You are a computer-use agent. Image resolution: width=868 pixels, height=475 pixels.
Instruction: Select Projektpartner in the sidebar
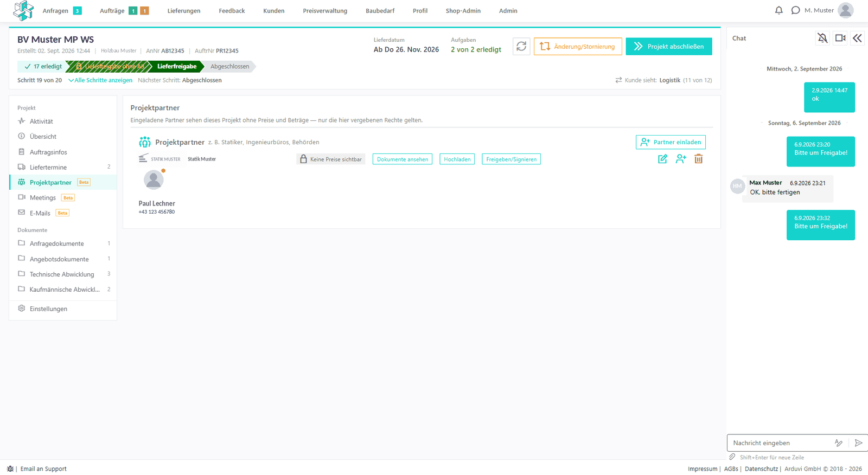point(63,182)
